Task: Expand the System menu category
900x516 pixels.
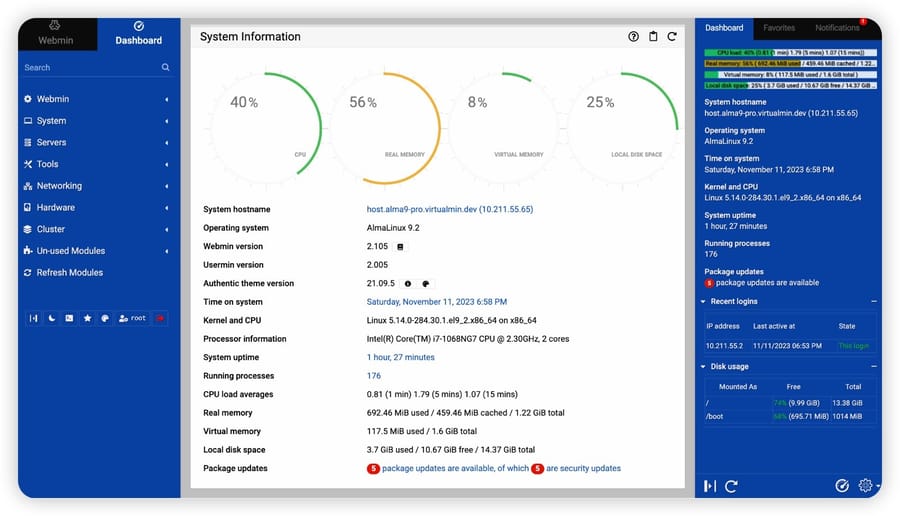Action: click(x=97, y=121)
